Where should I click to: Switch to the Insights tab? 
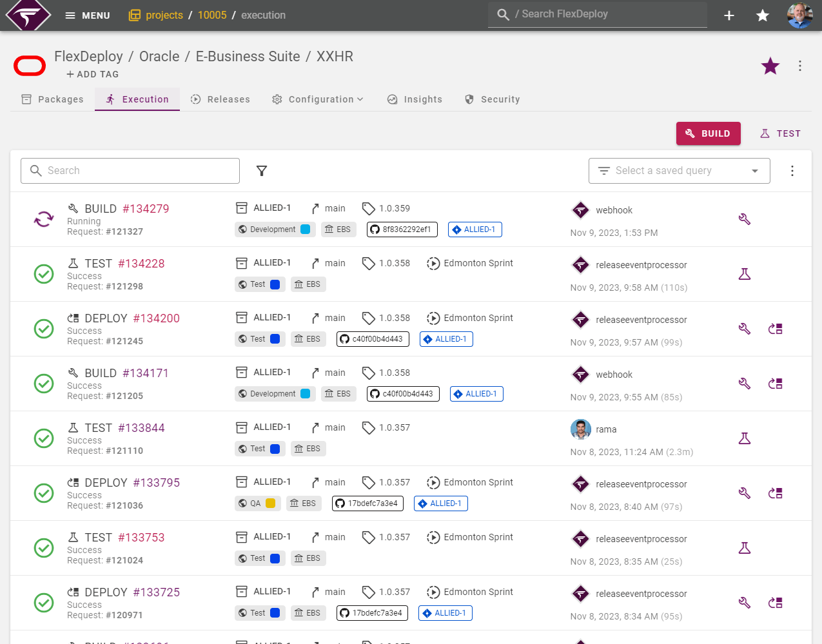point(415,99)
